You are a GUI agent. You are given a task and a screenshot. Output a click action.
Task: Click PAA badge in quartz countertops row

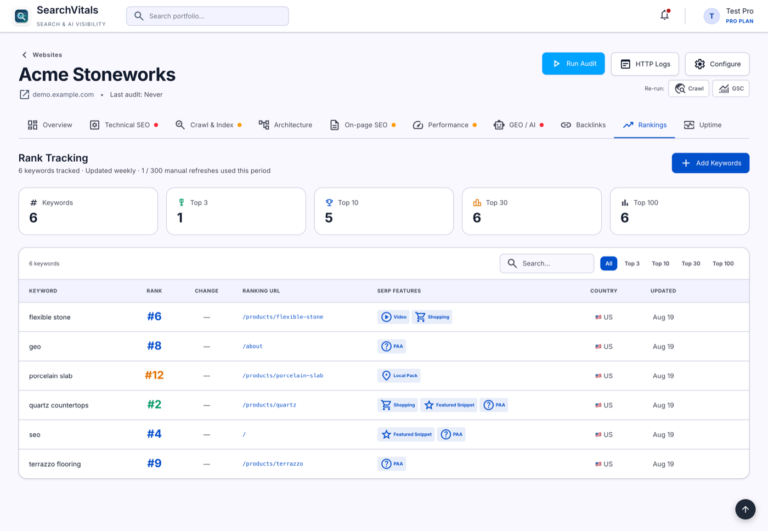[494, 405]
